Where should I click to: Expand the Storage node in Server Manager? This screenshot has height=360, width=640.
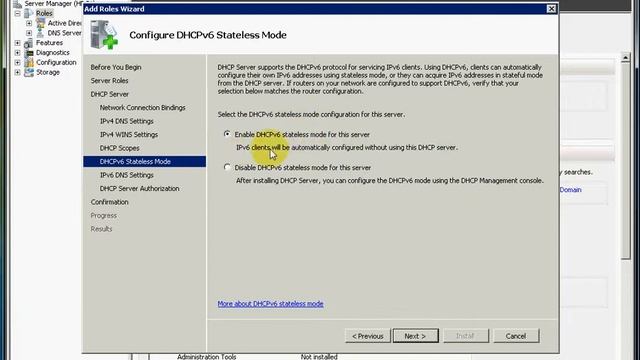(18, 72)
